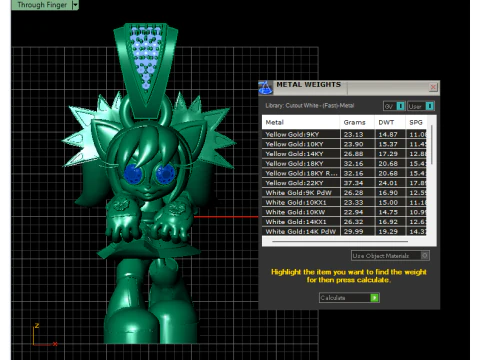Click the Library: Cutout White metal label

310,105
